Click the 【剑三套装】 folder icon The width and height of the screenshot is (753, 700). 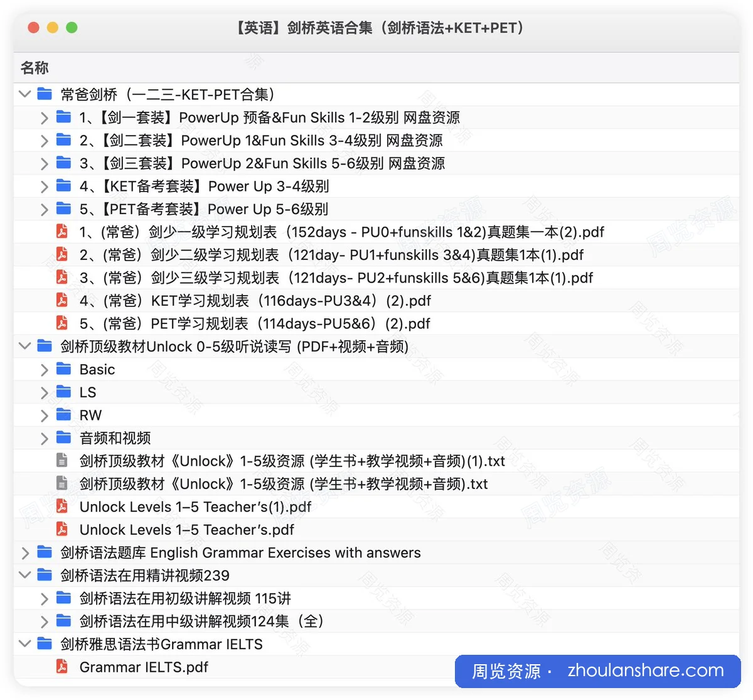point(63,163)
